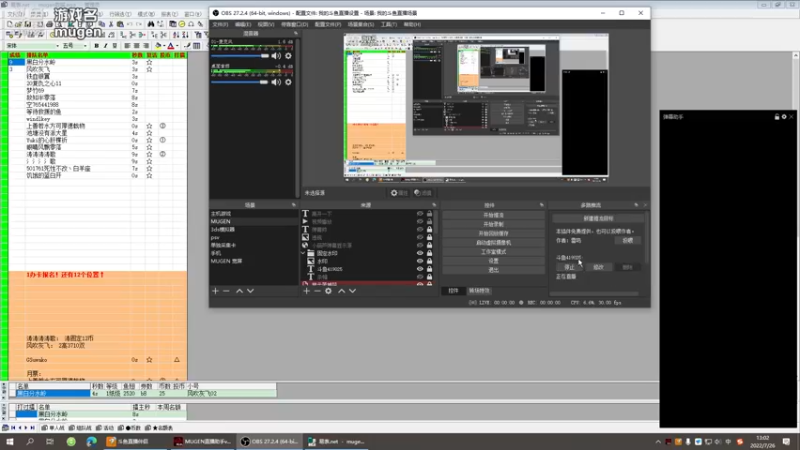Open Windows Start menu

click(x=10, y=441)
